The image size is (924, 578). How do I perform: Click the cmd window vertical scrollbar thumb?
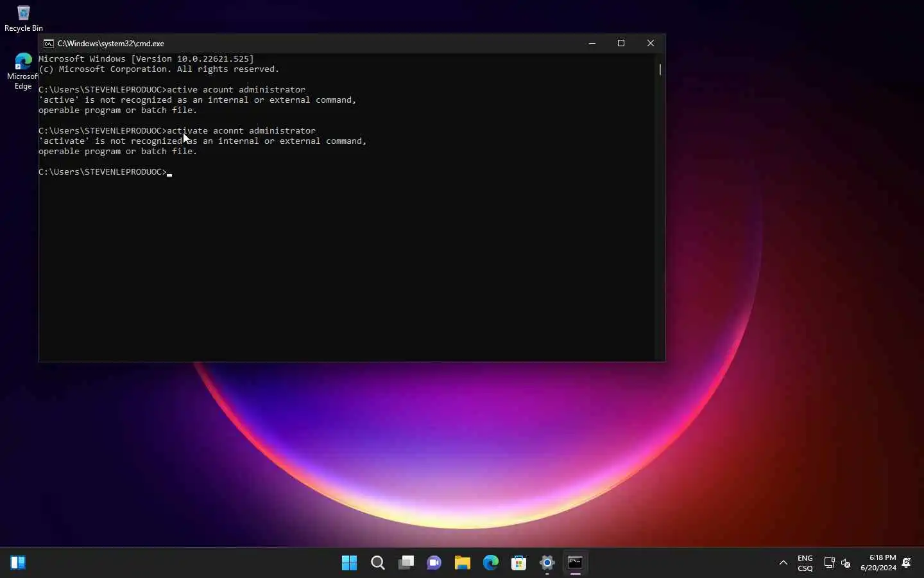coord(660,69)
